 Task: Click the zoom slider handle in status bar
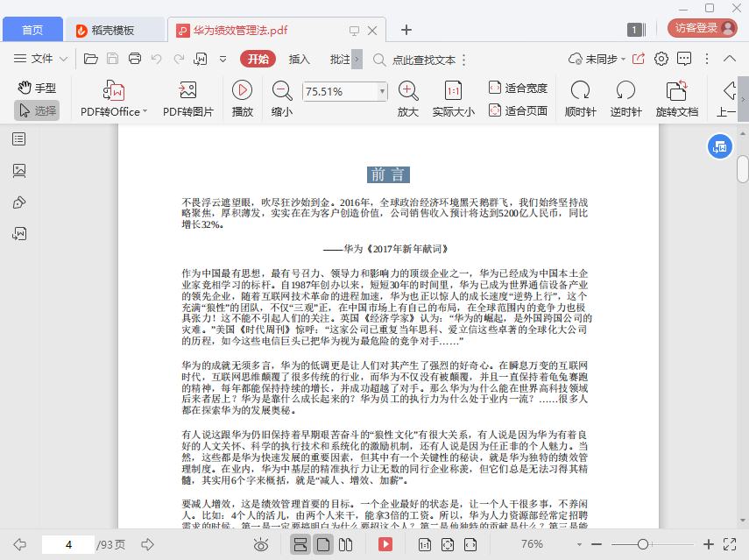(x=643, y=544)
